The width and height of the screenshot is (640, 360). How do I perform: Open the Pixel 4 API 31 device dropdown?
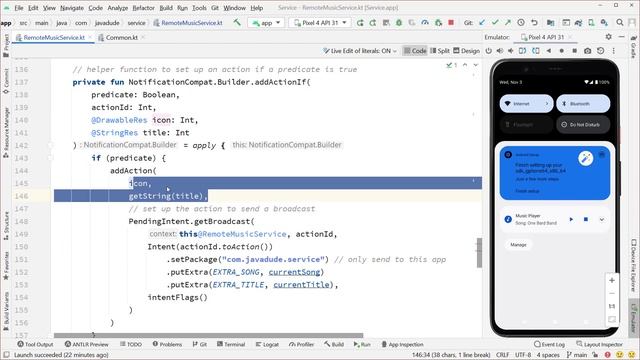click(x=321, y=23)
